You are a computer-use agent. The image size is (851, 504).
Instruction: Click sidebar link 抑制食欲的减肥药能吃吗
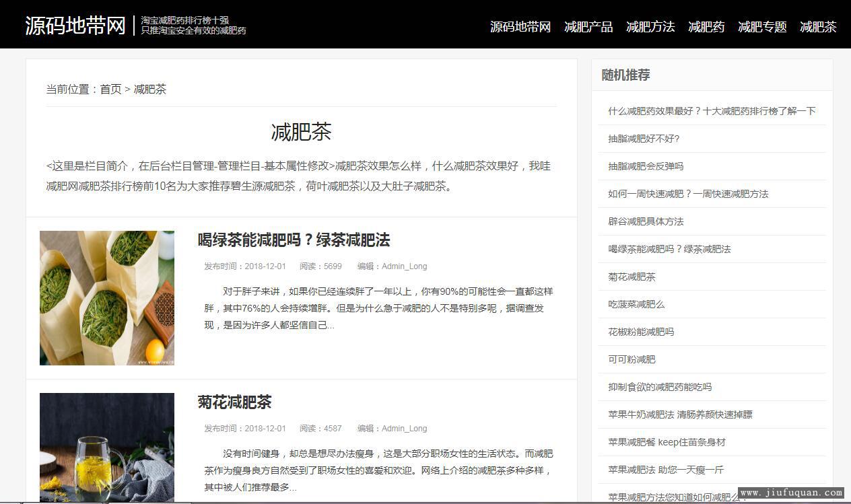click(x=660, y=387)
